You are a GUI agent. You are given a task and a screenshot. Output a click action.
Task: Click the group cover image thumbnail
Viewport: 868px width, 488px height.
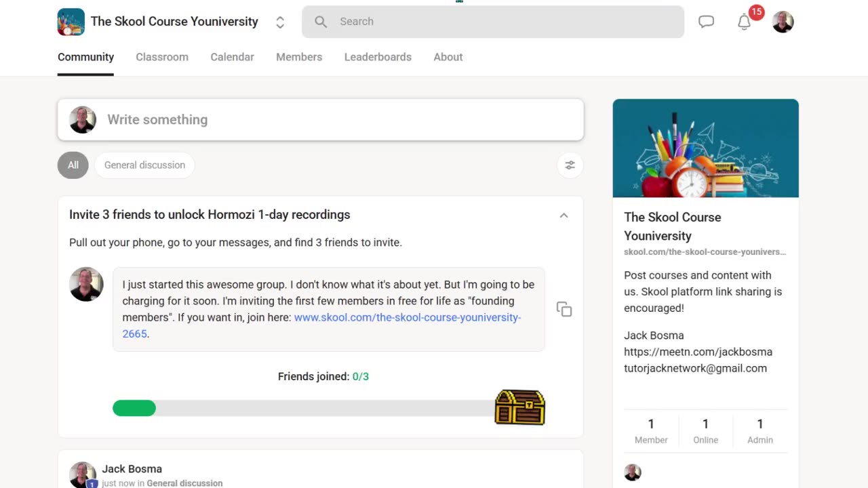coord(705,148)
